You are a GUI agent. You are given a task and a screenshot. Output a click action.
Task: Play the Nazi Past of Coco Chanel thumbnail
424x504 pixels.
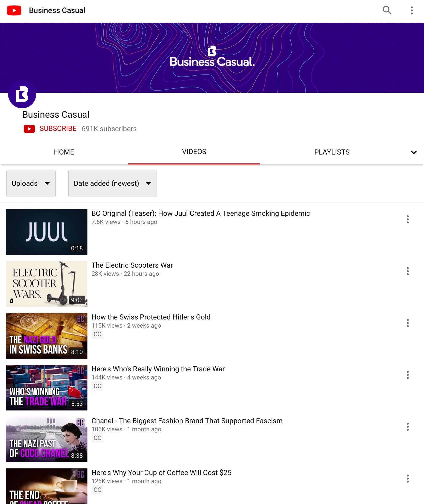point(47,439)
